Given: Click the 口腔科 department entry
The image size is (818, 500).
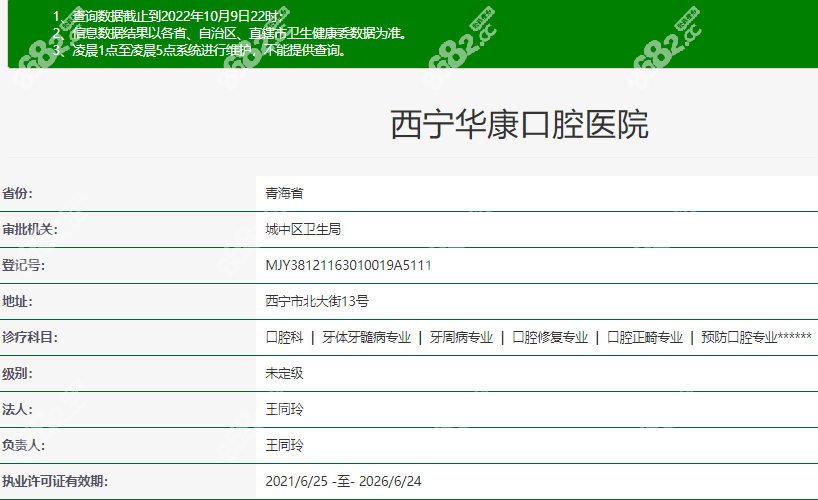Looking at the screenshot, I should [284, 337].
